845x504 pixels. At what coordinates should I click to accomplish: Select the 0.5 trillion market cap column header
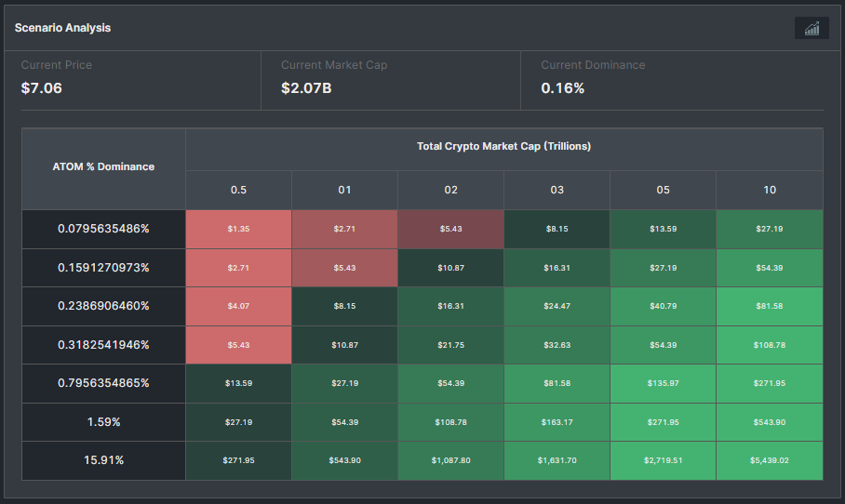pos(238,191)
